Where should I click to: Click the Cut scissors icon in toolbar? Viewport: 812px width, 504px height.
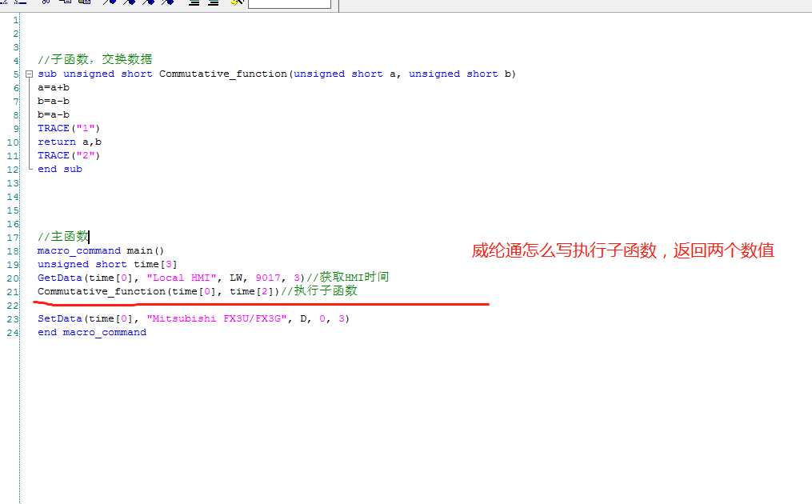(46, 2)
